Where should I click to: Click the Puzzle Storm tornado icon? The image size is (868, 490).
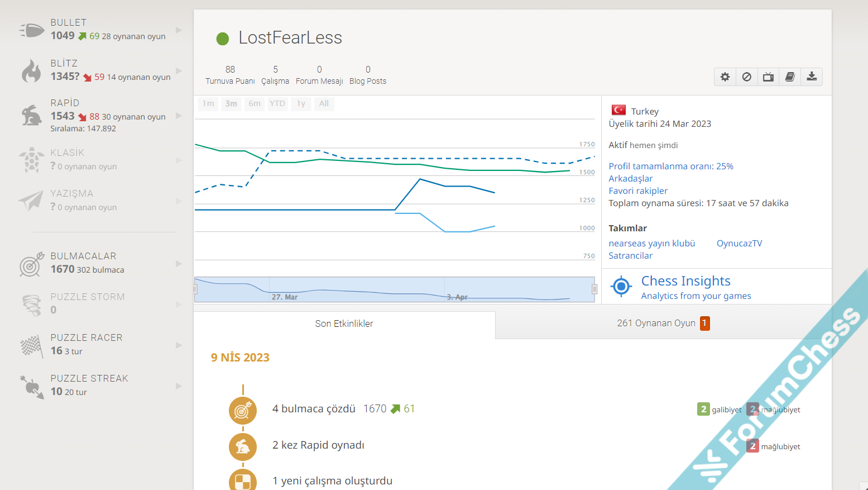32,305
